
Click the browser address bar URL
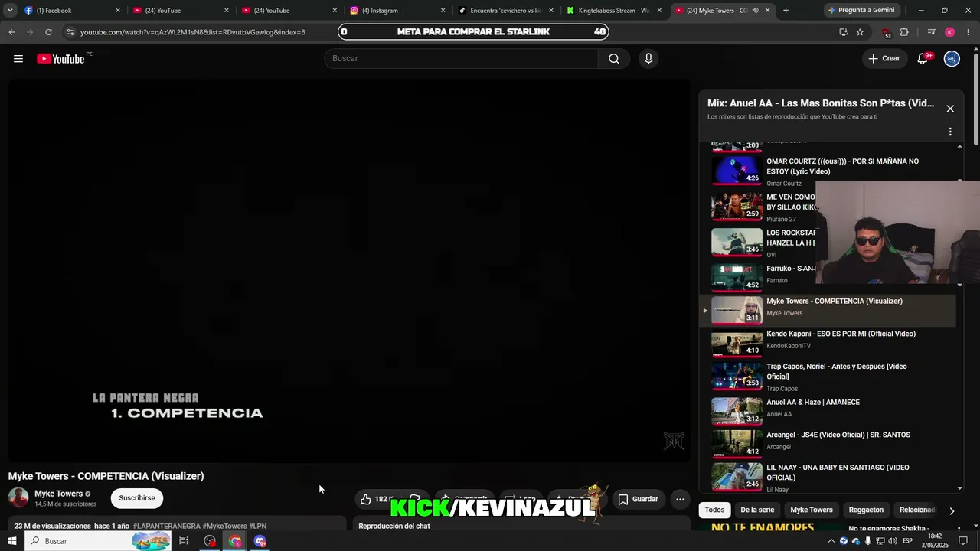point(193,32)
